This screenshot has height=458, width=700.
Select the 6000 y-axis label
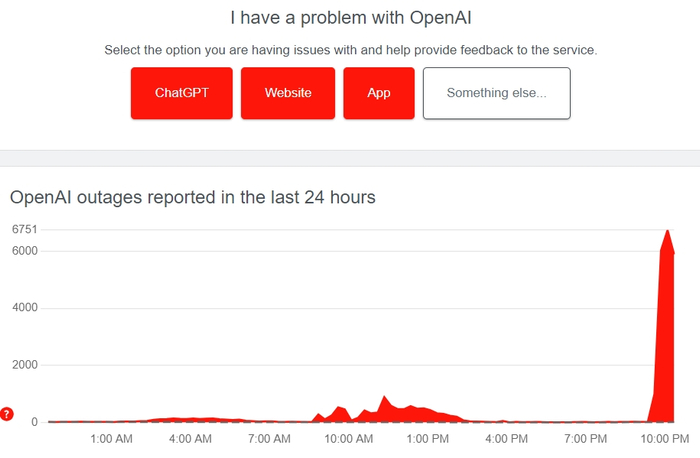coord(24,251)
